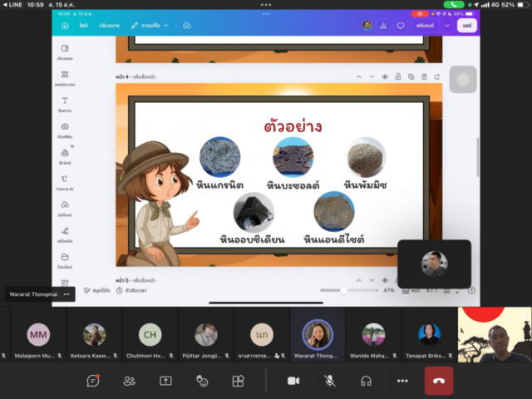
Task: Select the หินออบซิเดียน label text
Action: tap(252, 239)
